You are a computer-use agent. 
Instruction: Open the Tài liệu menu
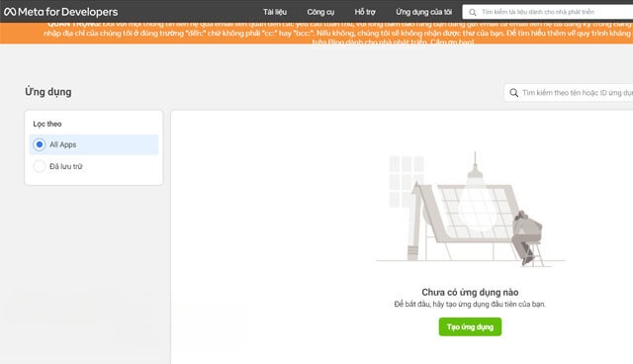point(275,12)
